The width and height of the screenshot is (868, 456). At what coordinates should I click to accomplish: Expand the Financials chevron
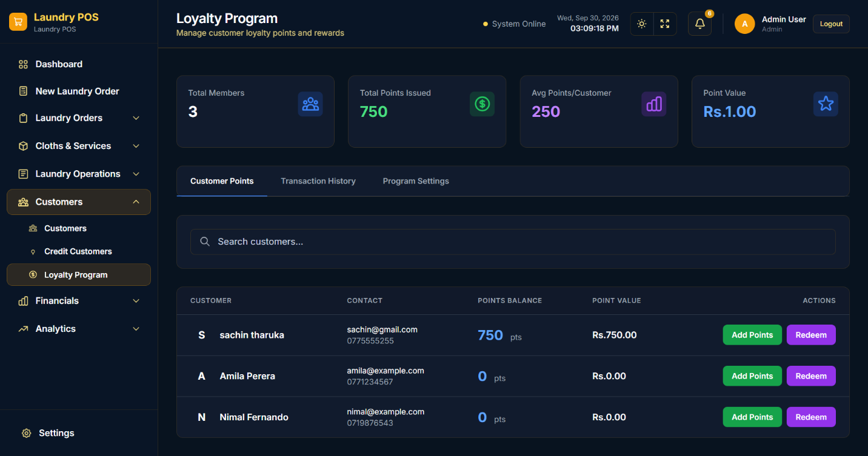pyautogui.click(x=136, y=301)
